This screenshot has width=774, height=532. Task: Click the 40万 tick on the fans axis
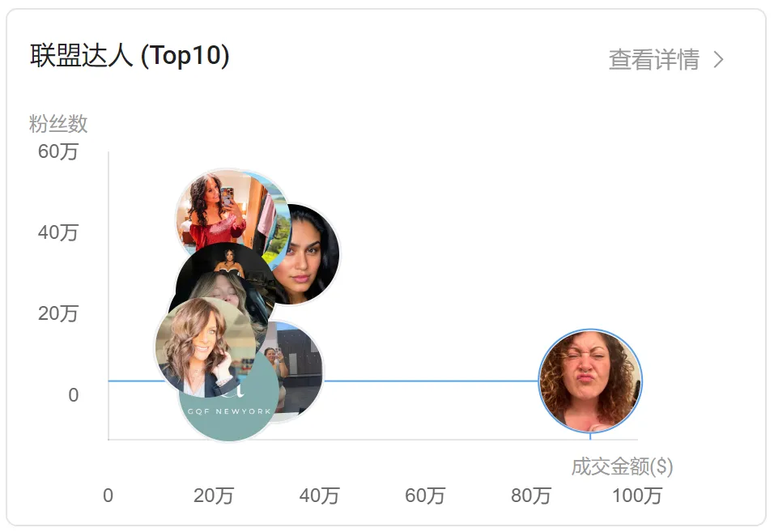[58, 232]
